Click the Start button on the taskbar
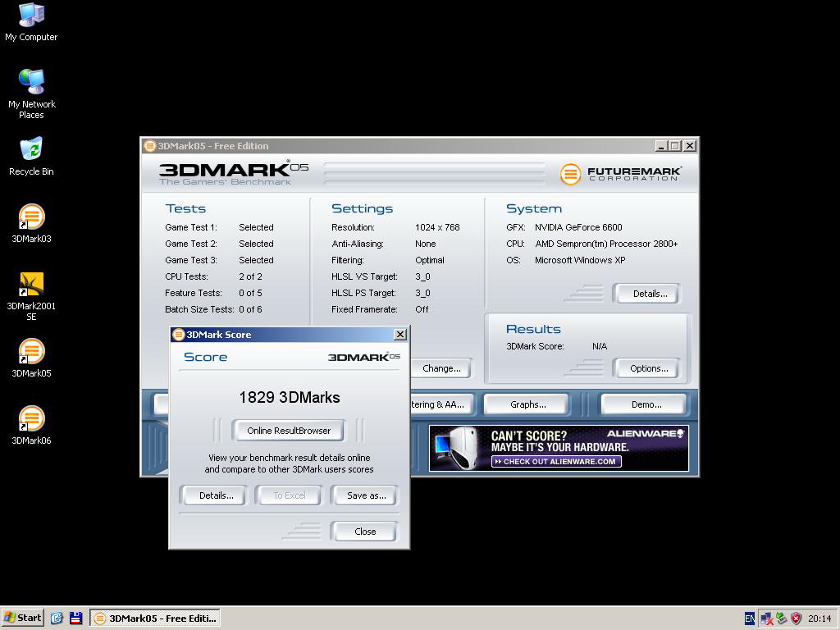Image resolution: width=840 pixels, height=630 pixels. 22,618
